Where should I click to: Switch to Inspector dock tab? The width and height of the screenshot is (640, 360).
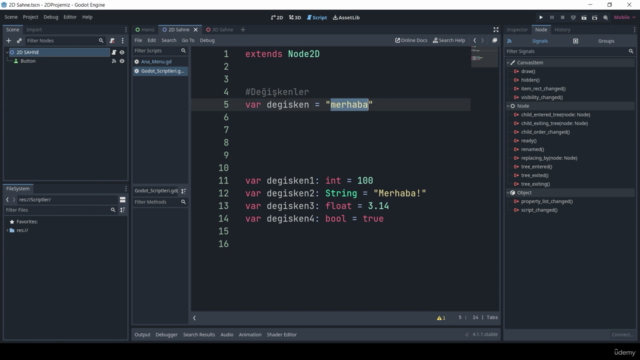point(517,30)
